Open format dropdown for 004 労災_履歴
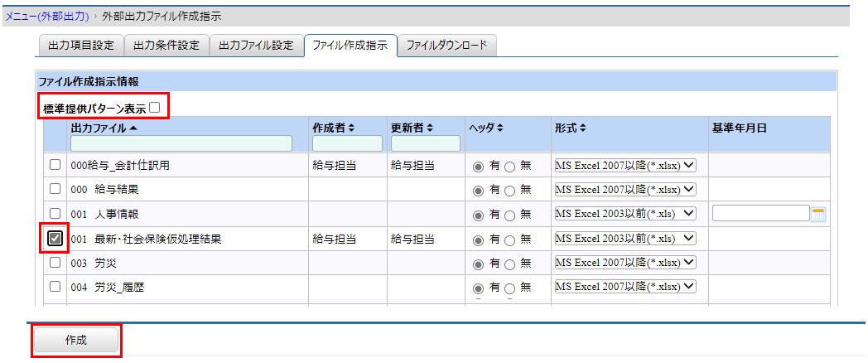This screenshot has width=868, height=363. click(625, 287)
